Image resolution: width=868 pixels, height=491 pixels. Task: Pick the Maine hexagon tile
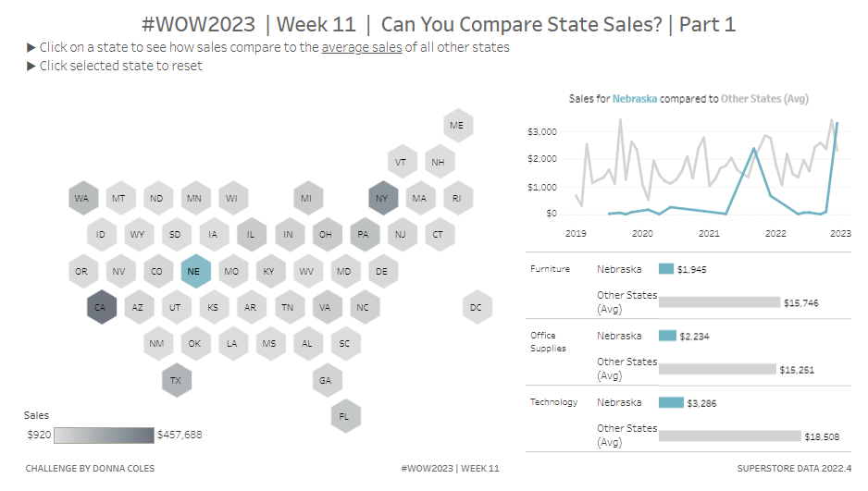457,125
